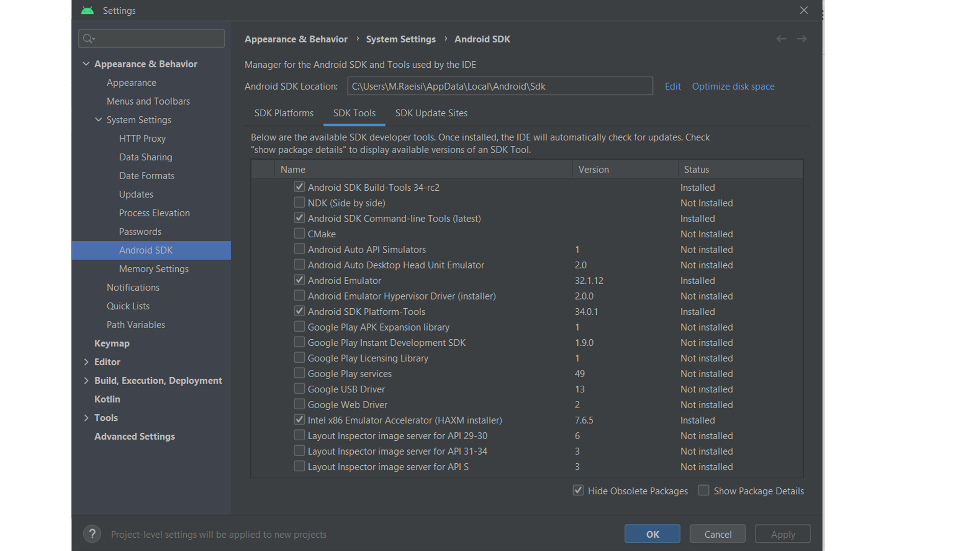This screenshot has height=551, width=980.
Task: Close the Settings dialog
Action: pyautogui.click(x=804, y=10)
